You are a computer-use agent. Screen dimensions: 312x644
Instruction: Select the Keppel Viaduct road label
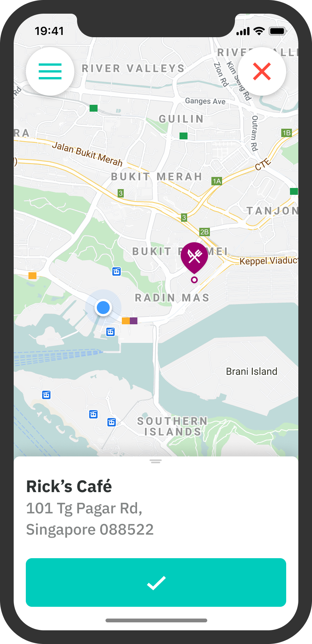[269, 260]
